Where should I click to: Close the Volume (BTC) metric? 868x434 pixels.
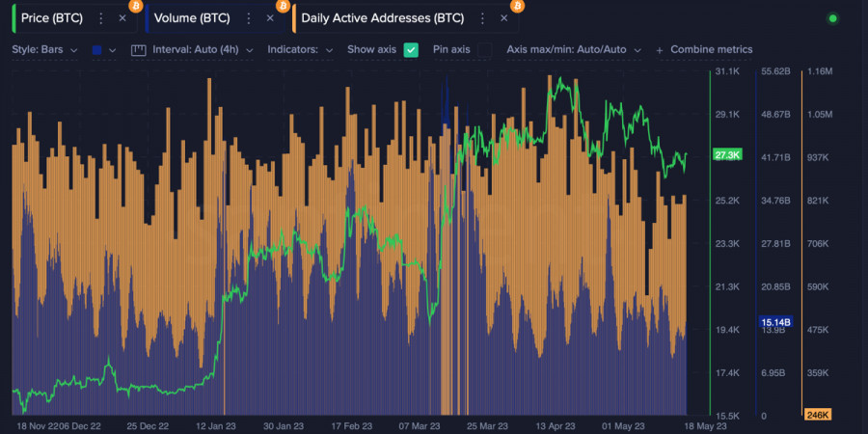(x=270, y=18)
